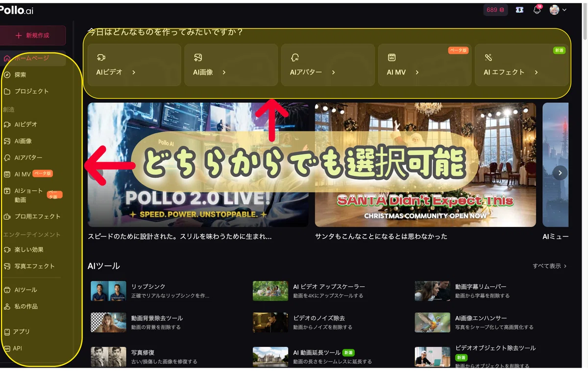Click the AIツール sidebar icon

(7, 290)
